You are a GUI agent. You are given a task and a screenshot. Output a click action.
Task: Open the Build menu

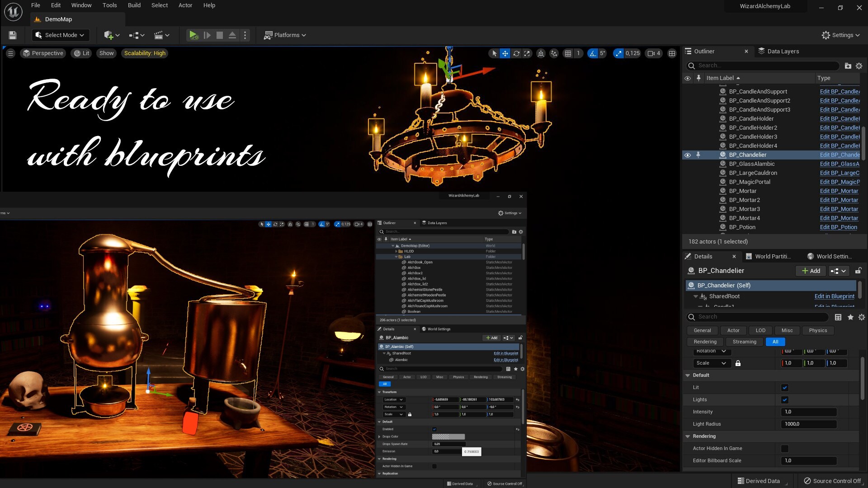click(x=134, y=5)
